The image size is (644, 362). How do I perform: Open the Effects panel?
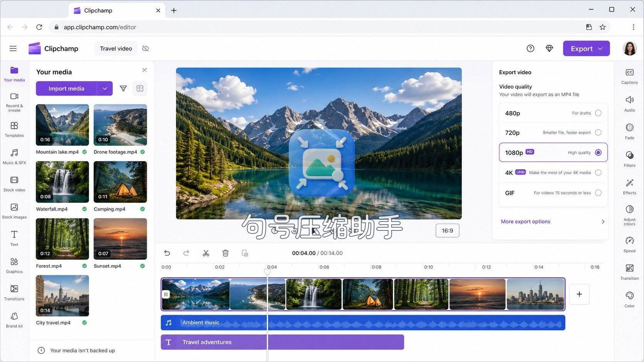[x=629, y=187]
